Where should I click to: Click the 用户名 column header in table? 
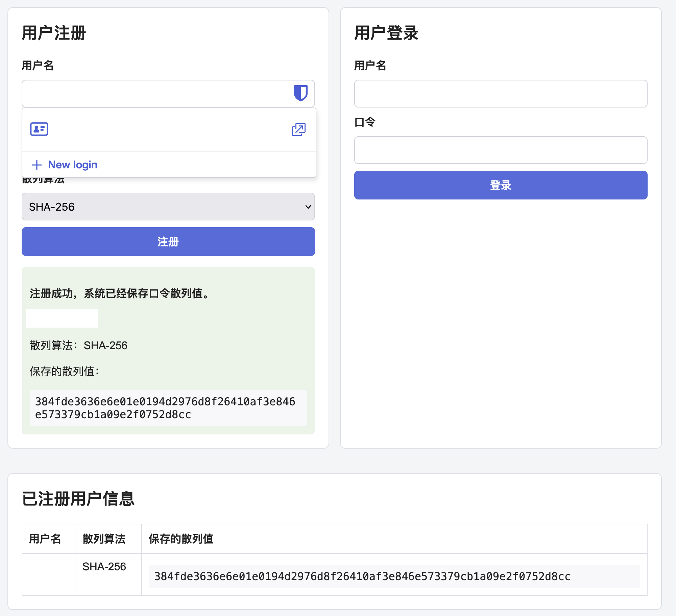click(45, 539)
